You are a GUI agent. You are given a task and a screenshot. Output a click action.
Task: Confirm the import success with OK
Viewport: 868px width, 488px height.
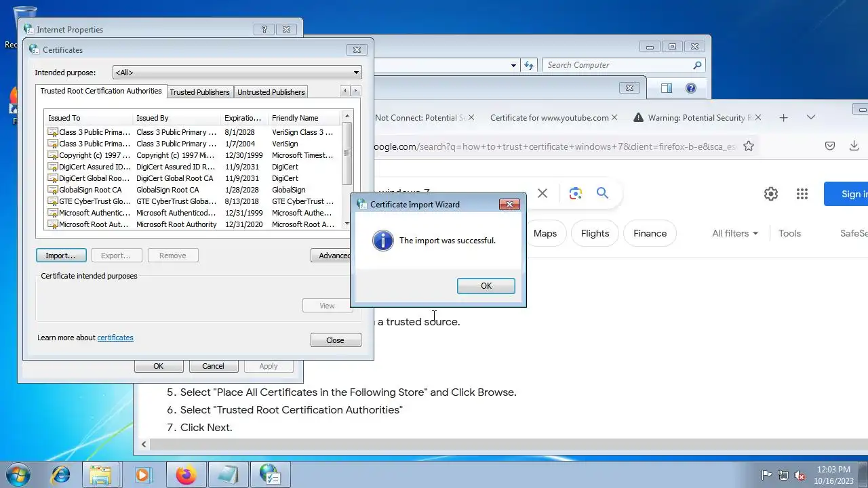coord(486,286)
